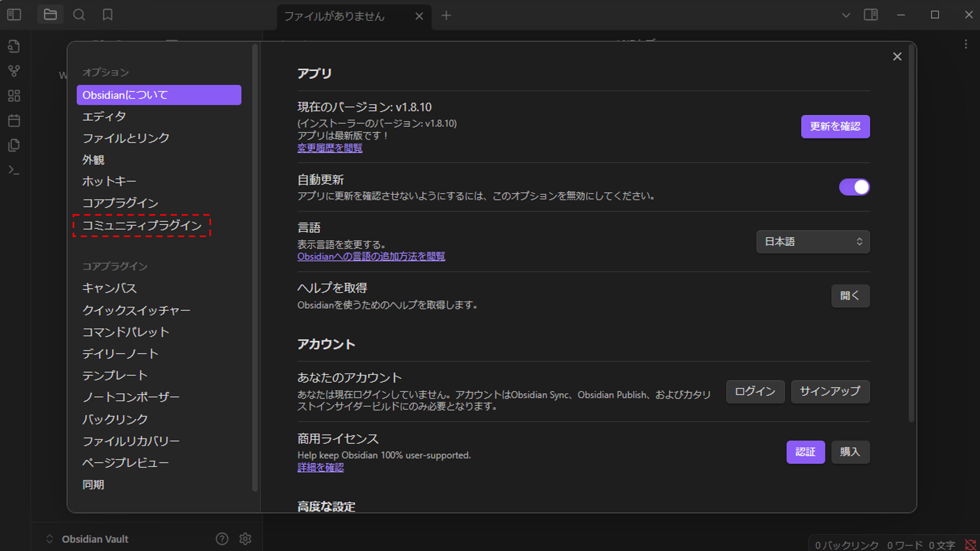Image resolution: width=980 pixels, height=551 pixels.
Task: Click ログイン button
Action: click(755, 392)
